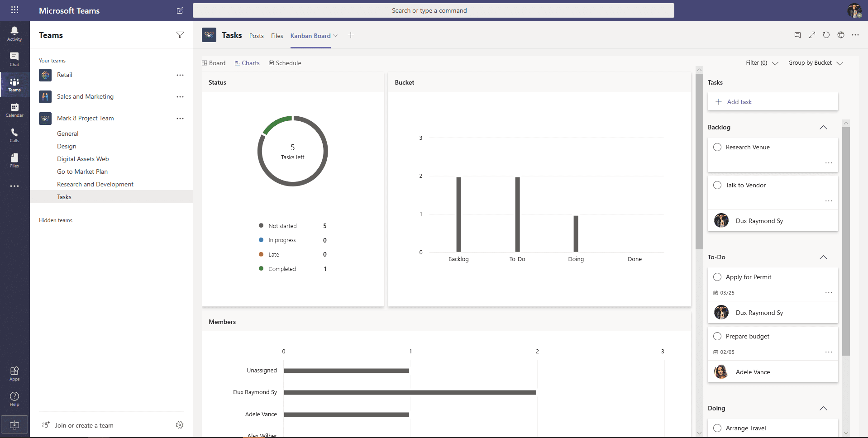The width and height of the screenshot is (868, 438).
Task: Open more options on Prepare budget card
Action: [x=829, y=352]
